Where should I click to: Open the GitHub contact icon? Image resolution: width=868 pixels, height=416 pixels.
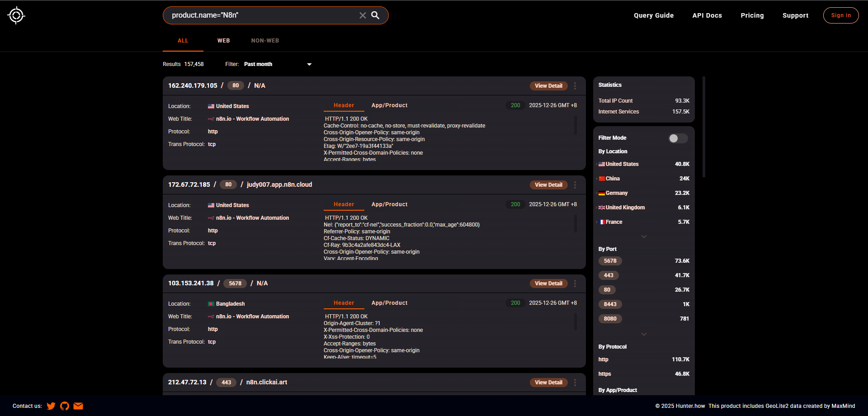click(x=65, y=406)
